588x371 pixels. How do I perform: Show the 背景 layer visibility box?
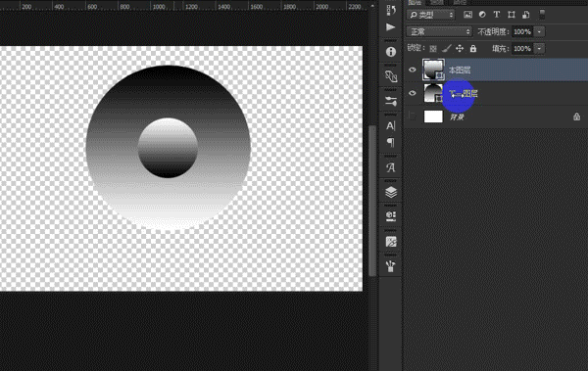(413, 116)
